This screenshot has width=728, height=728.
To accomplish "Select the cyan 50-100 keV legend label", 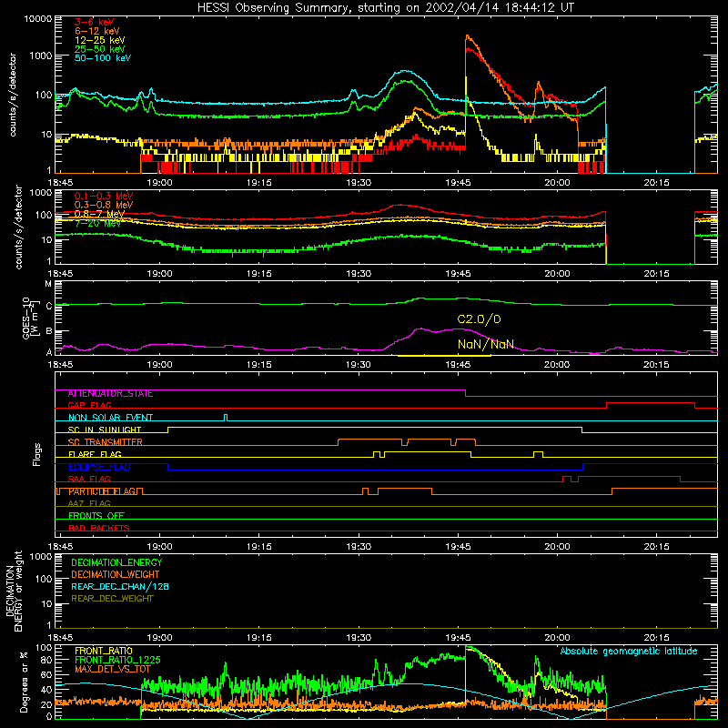I will pos(103,57).
